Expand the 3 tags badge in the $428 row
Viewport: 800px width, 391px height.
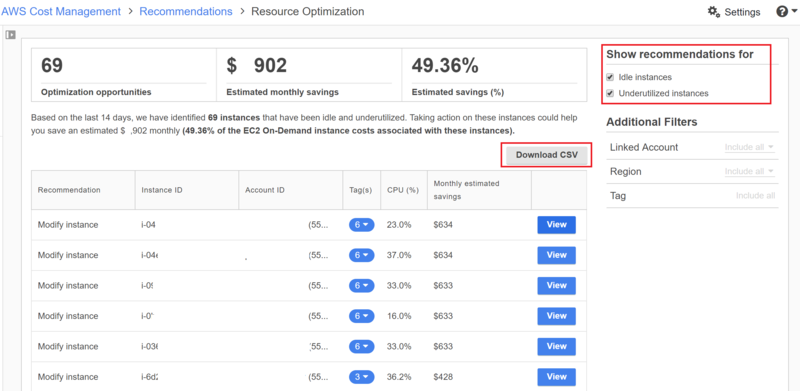click(361, 377)
